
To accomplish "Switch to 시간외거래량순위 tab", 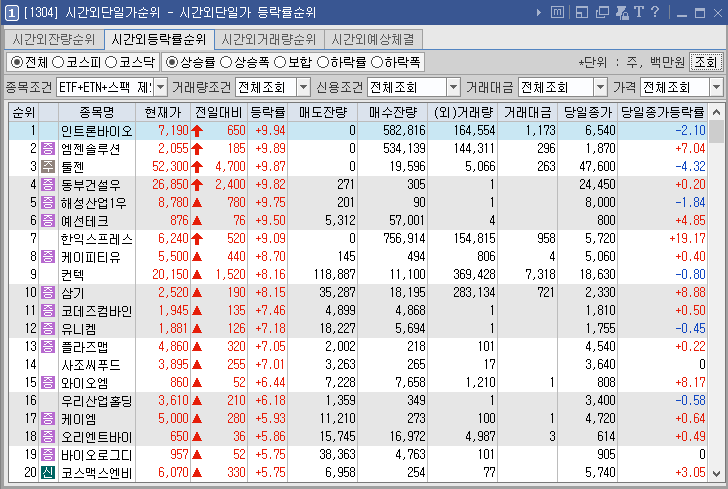I will click(269, 39).
